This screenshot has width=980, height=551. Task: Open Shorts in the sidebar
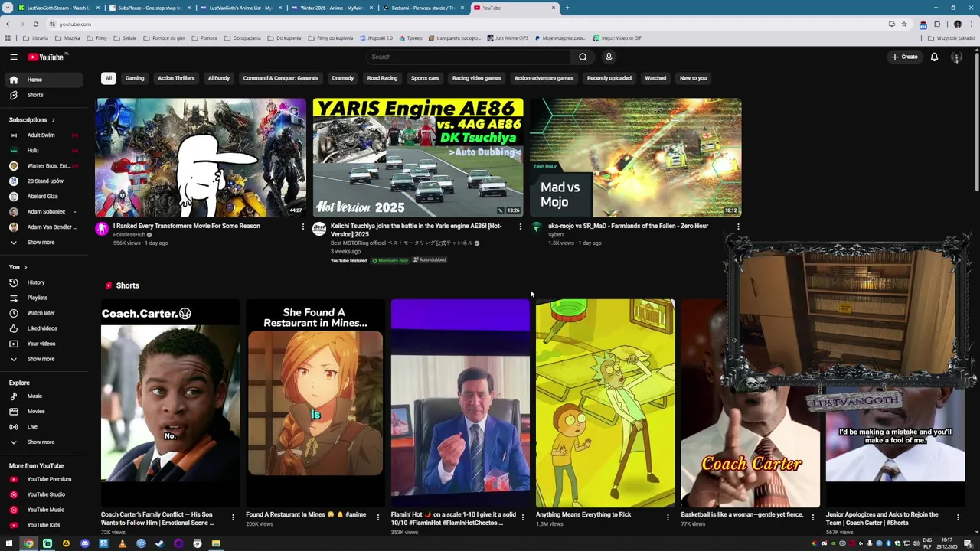coord(44,95)
